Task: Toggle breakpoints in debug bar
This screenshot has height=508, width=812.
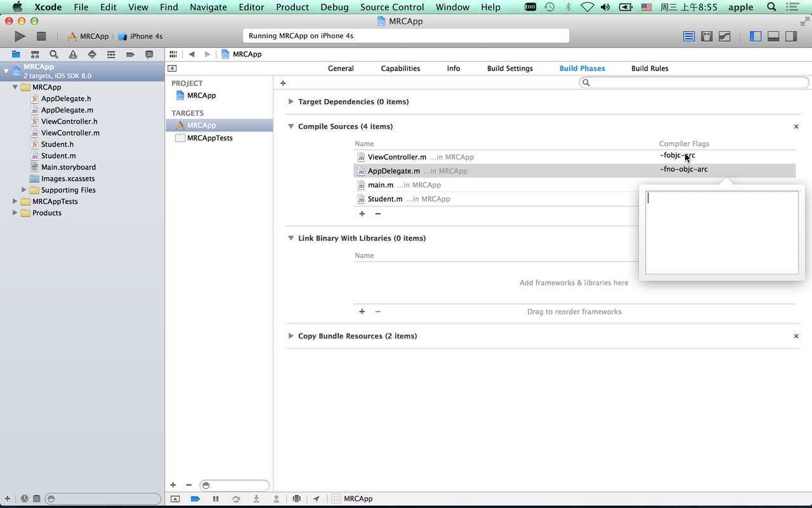Action: coord(195,499)
